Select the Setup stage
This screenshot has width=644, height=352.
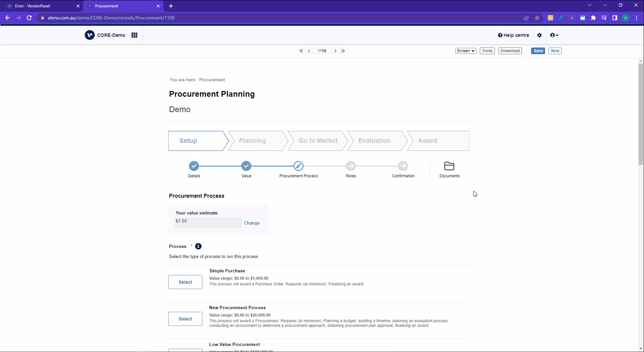tap(198, 141)
